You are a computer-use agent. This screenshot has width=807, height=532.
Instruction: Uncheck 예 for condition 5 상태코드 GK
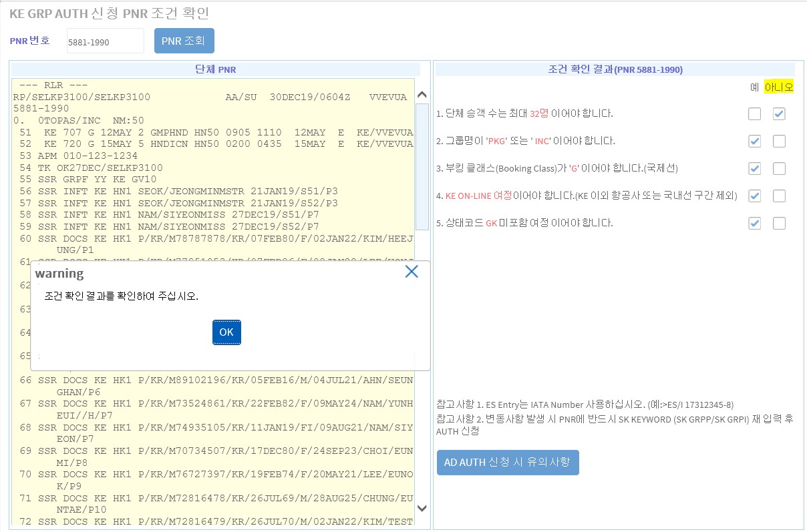coord(754,224)
